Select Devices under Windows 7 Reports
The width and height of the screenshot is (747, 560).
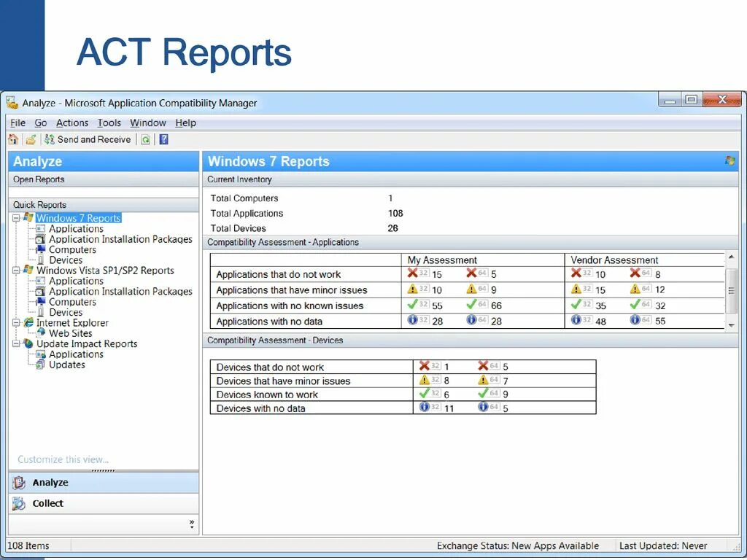66,260
